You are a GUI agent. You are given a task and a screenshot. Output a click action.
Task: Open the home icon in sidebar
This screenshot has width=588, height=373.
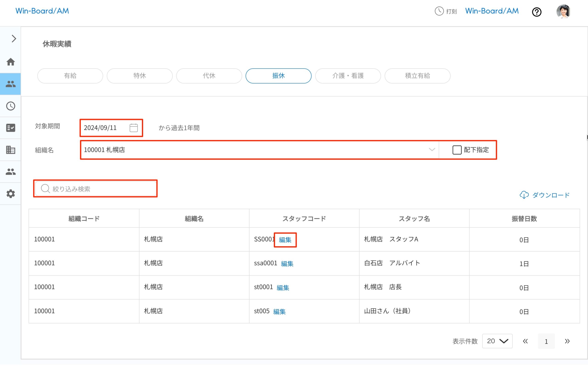tap(11, 62)
